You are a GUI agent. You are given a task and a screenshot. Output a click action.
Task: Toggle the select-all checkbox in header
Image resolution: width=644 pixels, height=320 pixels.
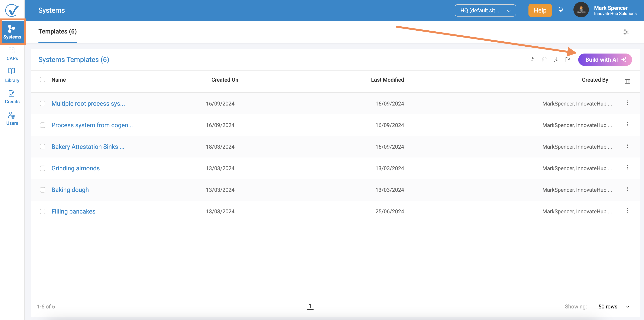pos(43,79)
